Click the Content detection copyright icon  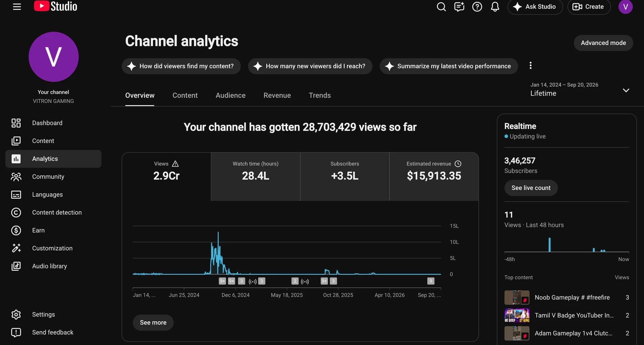coord(16,212)
